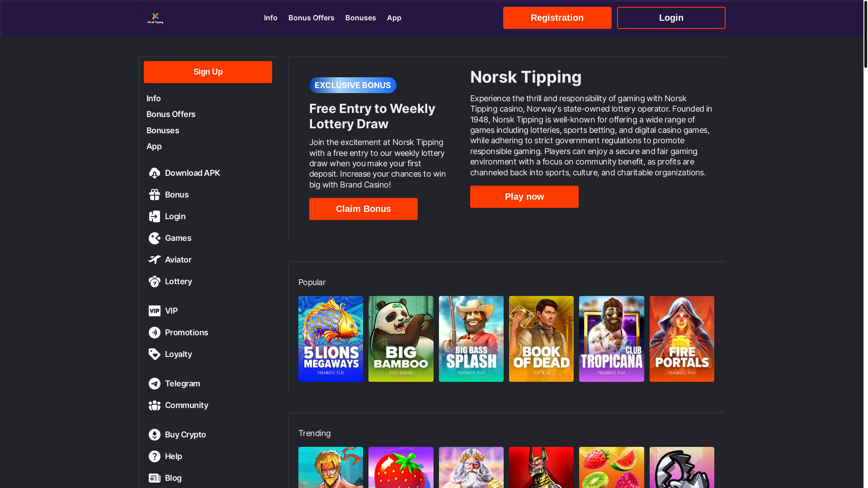Click the Games controller icon

point(155,238)
